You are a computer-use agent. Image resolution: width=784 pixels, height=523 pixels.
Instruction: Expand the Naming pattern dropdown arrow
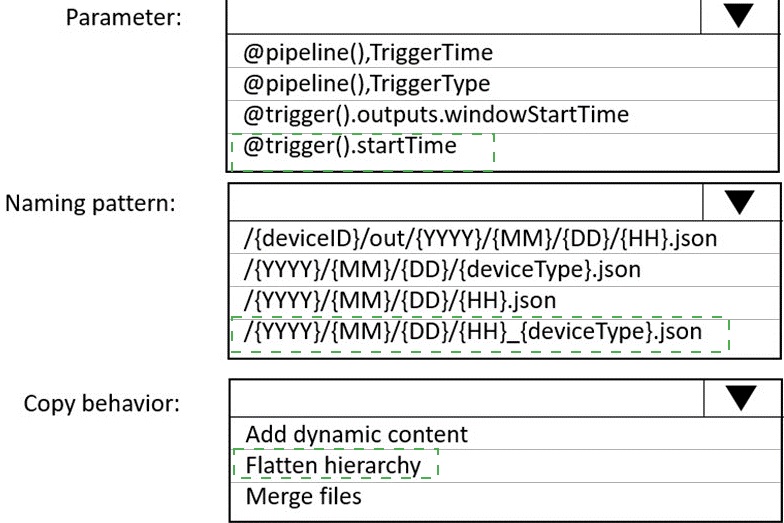[740, 203]
